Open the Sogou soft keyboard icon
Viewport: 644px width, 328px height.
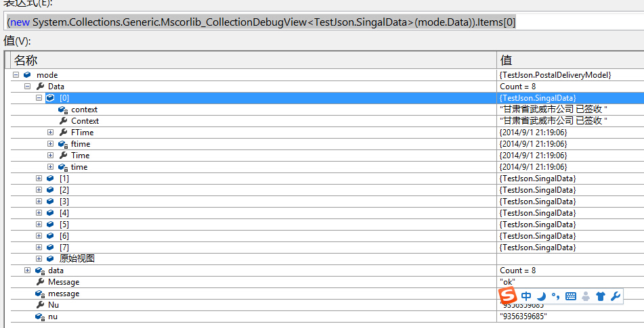[x=571, y=296]
